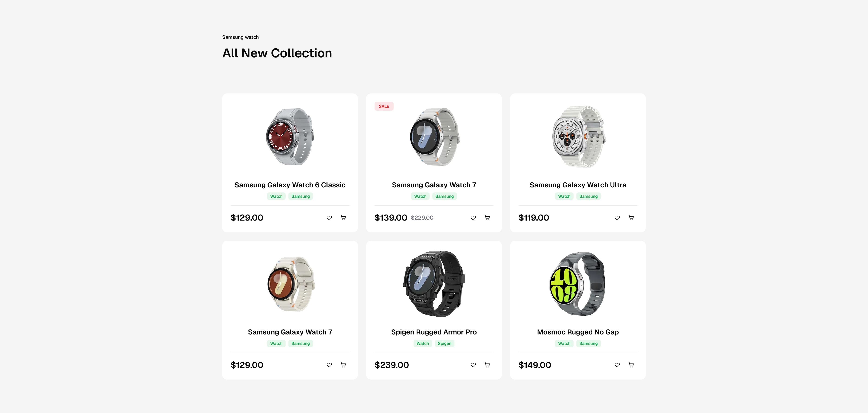The width and height of the screenshot is (868, 413).
Task: Add Samsung Galaxy Watch 6 Classic to wishlist
Action: [x=329, y=218]
